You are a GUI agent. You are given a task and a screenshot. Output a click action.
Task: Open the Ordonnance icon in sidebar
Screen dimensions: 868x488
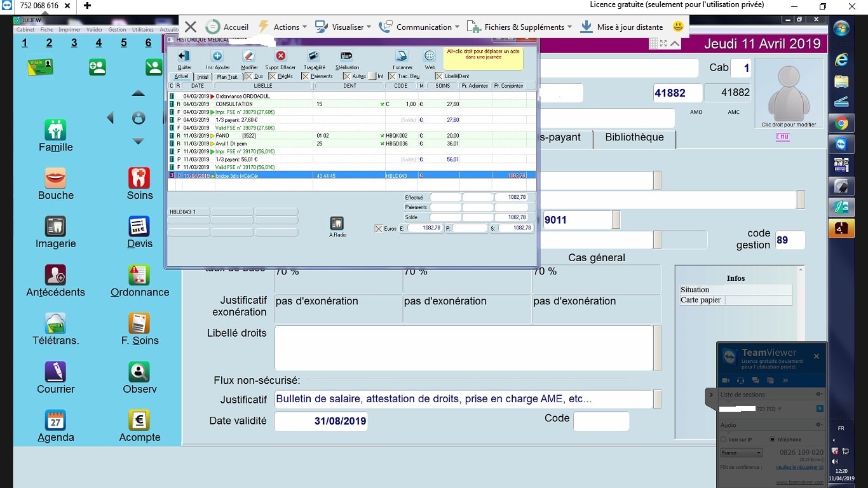(139, 274)
